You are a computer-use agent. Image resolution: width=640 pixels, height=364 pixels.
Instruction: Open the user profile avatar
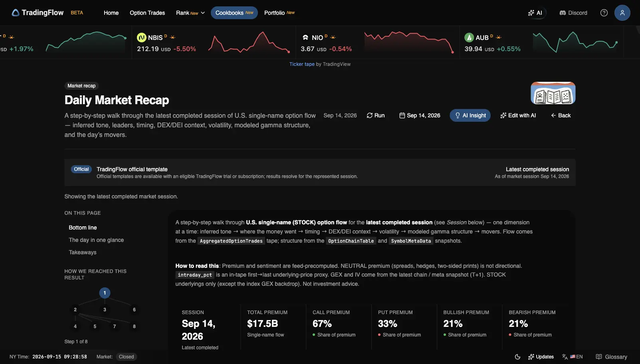click(622, 13)
